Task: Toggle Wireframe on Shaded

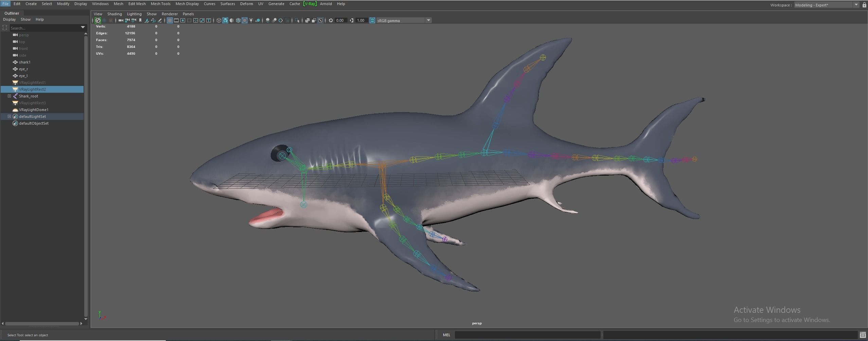Action: (x=238, y=20)
